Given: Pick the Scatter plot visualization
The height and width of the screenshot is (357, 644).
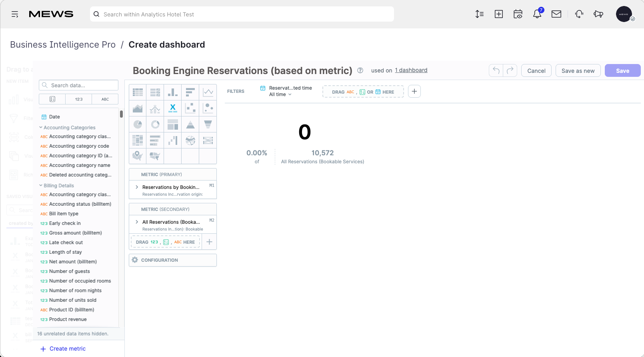Looking at the screenshot, I should (190, 108).
